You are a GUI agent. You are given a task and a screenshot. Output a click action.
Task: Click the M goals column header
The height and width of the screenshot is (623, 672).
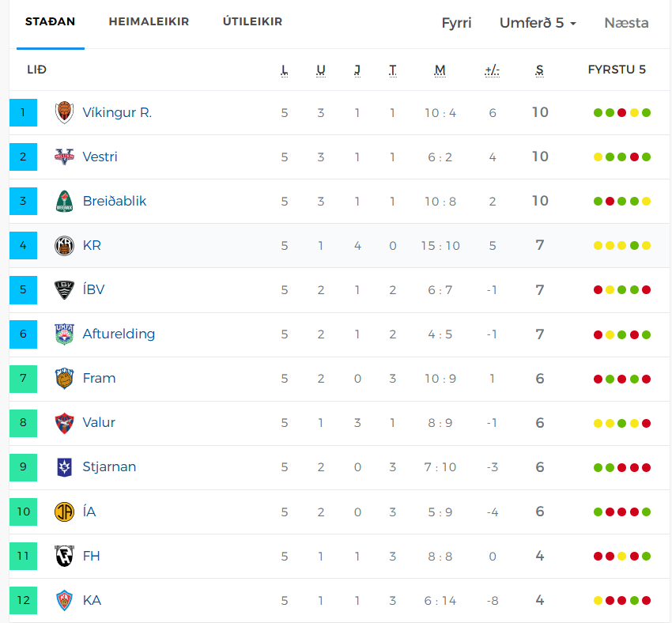coord(440,70)
